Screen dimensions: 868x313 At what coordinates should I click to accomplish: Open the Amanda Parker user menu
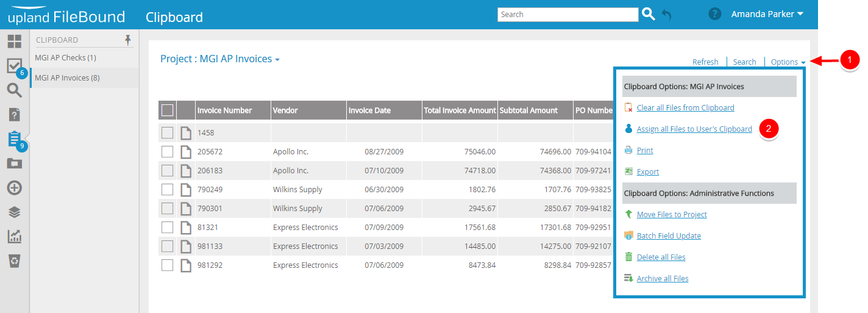point(767,14)
